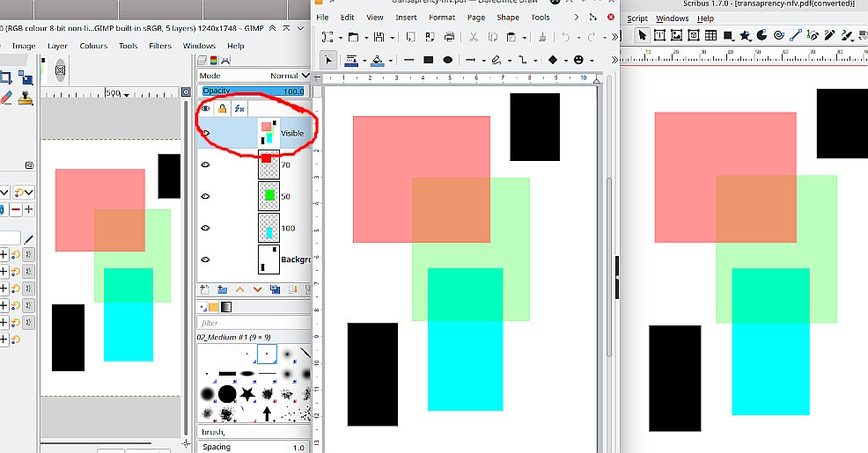Adjust the brush Spacing slider
Screen dimensions: 868x453
click(253, 447)
